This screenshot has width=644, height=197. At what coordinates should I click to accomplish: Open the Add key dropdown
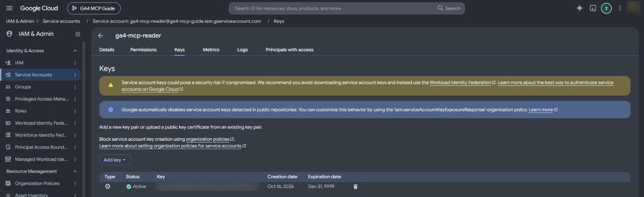(115, 160)
